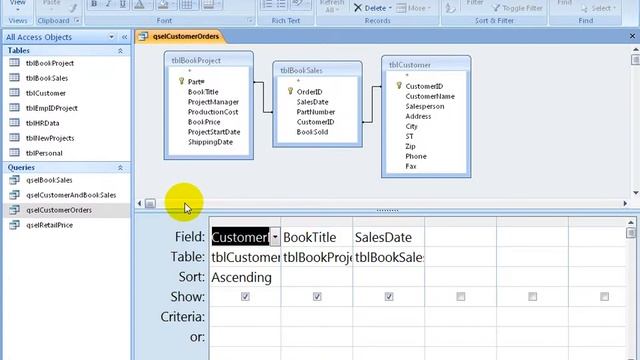This screenshot has height=360, width=640.
Task: Click the BookTitle field cell in grid
Action: [x=317, y=237]
